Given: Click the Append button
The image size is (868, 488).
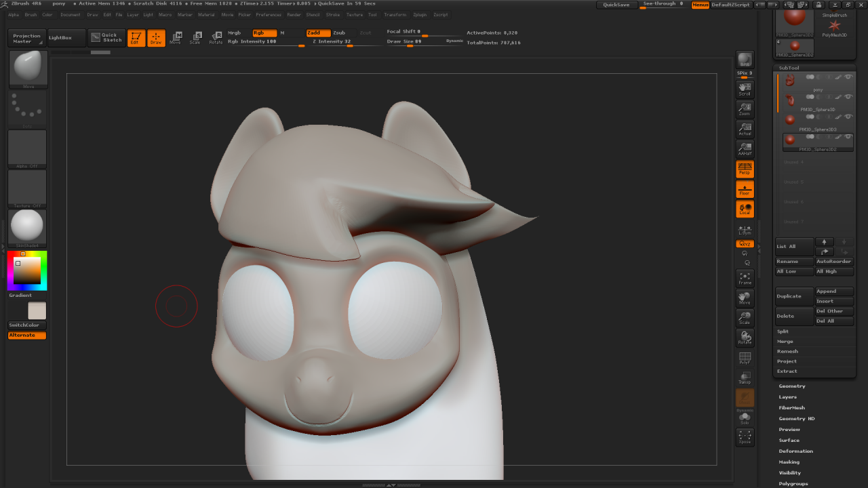Looking at the screenshot, I should tap(834, 291).
